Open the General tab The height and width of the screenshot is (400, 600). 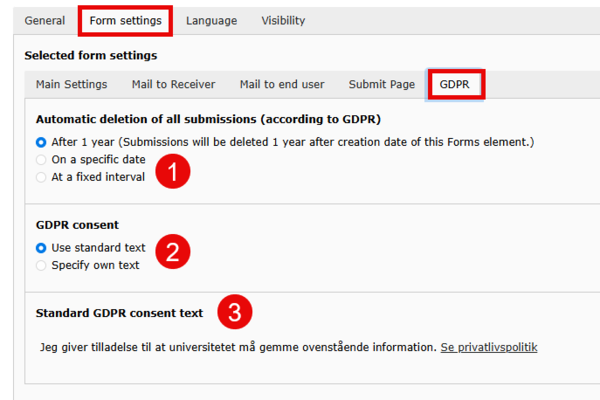click(45, 21)
